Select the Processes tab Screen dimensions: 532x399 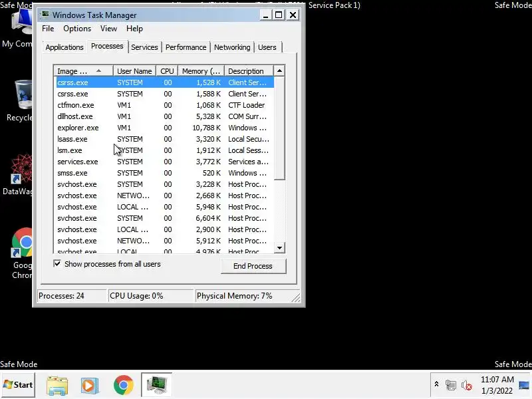(107, 46)
